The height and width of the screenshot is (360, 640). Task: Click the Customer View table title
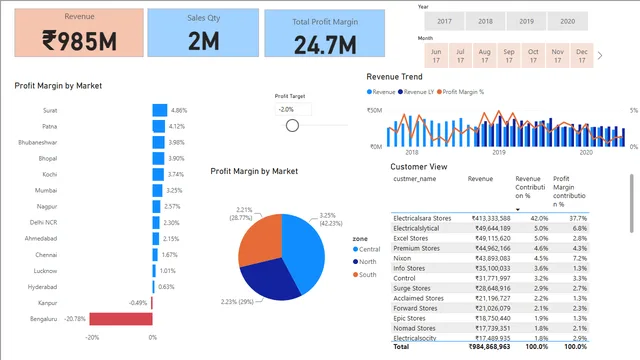[x=419, y=167]
